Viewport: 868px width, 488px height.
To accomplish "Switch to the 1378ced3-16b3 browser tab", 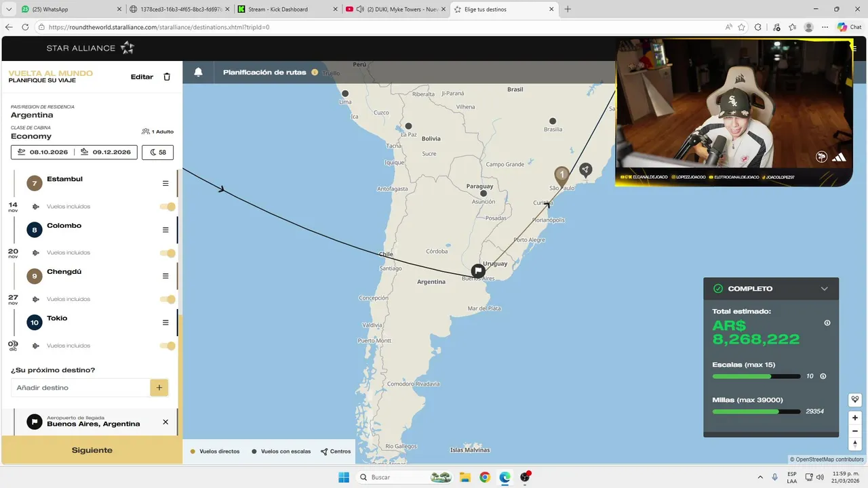I will [x=179, y=9].
